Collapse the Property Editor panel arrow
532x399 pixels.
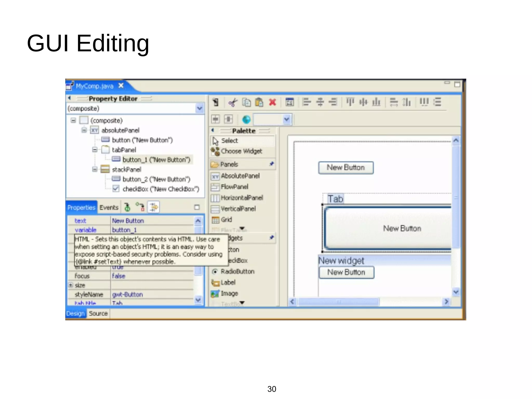(x=69, y=98)
